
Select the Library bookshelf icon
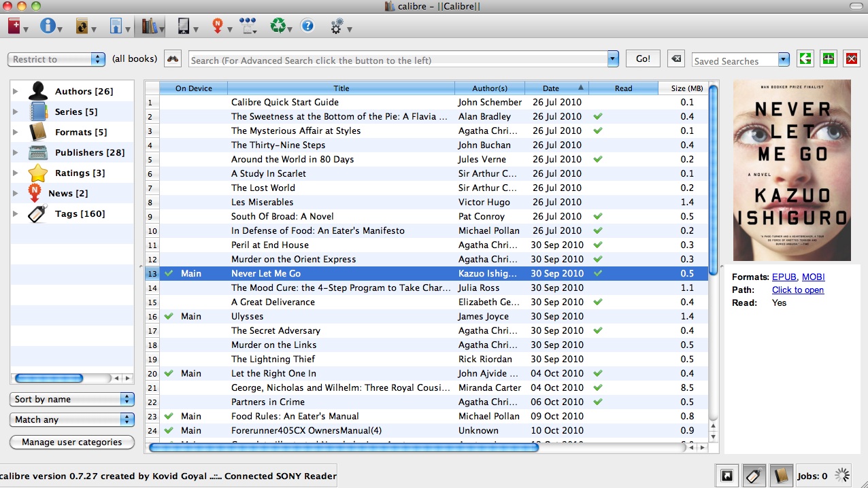coord(149,27)
